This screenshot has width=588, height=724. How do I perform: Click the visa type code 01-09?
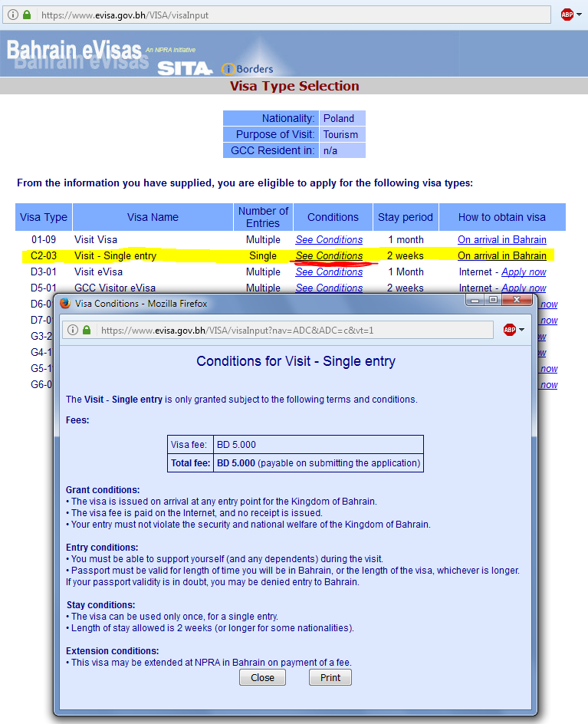(x=44, y=239)
